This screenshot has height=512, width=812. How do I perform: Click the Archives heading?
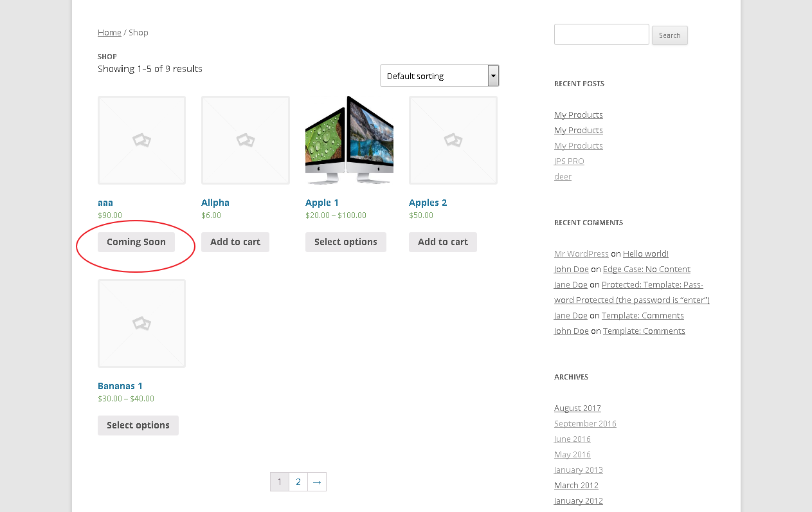(571, 377)
